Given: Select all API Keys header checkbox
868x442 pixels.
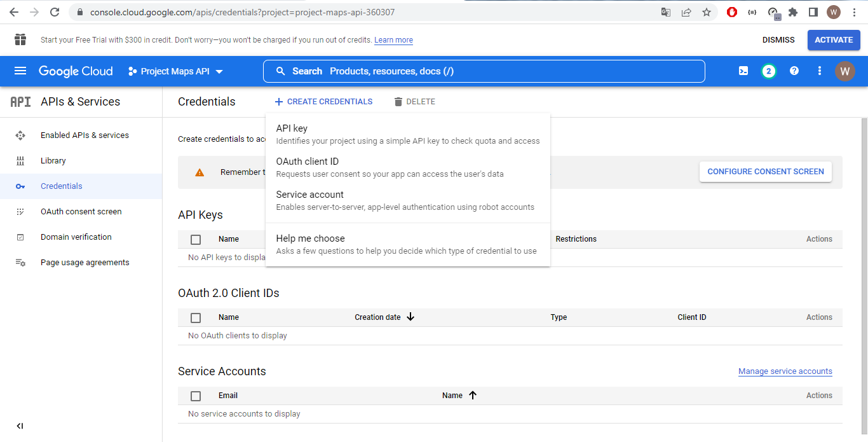Looking at the screenshot, I should pos(196,240).
